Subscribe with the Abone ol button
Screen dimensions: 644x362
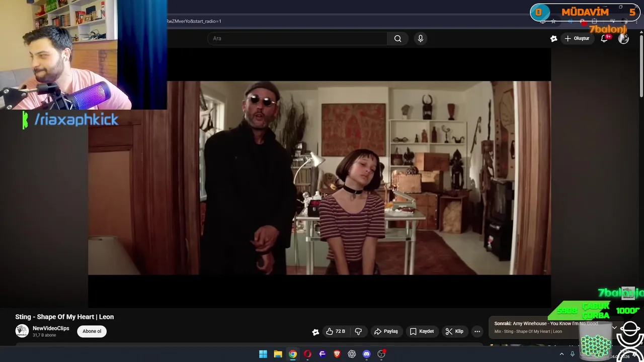(x=92, y=331)
